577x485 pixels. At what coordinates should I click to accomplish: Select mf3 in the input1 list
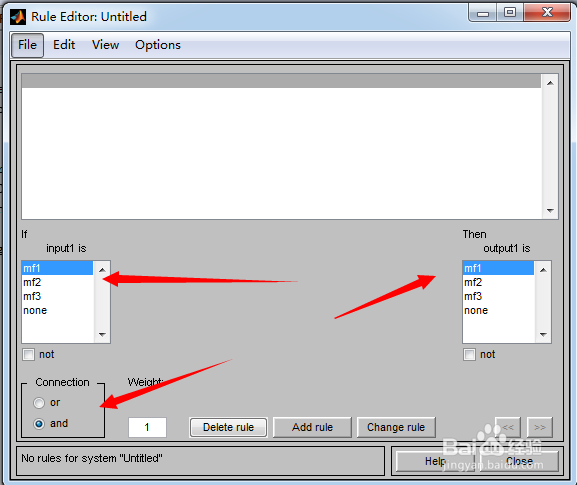coord(57,296)
